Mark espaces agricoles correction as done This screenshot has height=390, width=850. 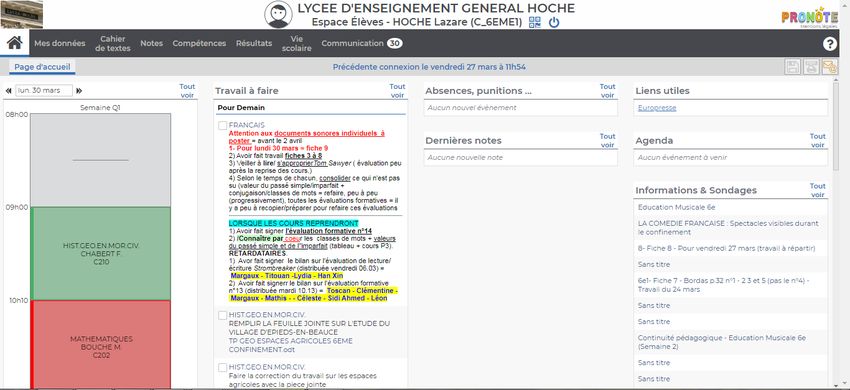click(222, 367)
